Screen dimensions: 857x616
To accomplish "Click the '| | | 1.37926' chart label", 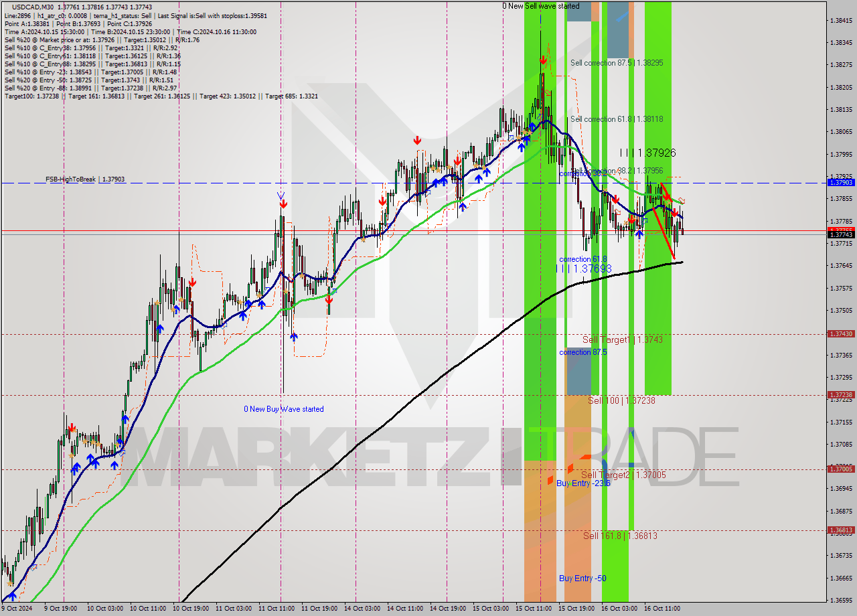I will click(647, 153).
